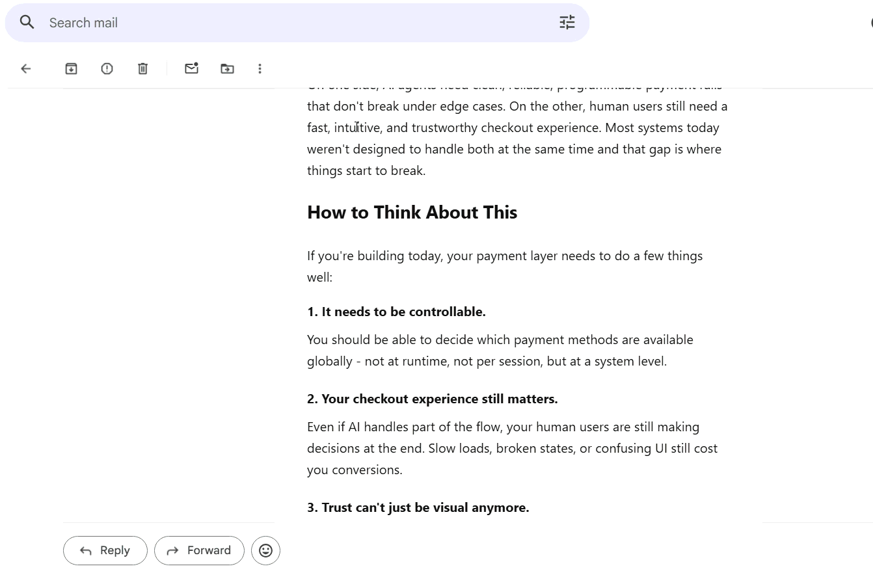Click the heading How to Think About This
Screen dimensions: 873x588
pos(412,213)
